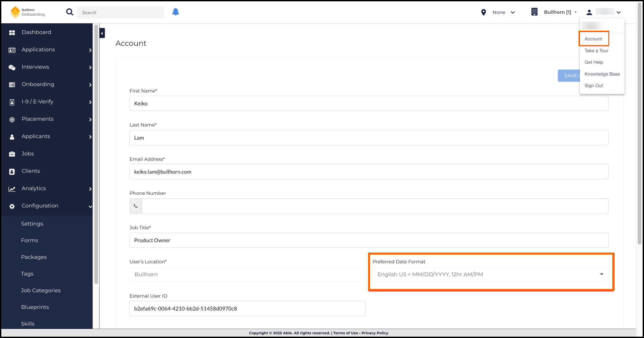Click the location pin icon
Image resolution: width=644 pixels, height=338 pixels.
[483, 12]
